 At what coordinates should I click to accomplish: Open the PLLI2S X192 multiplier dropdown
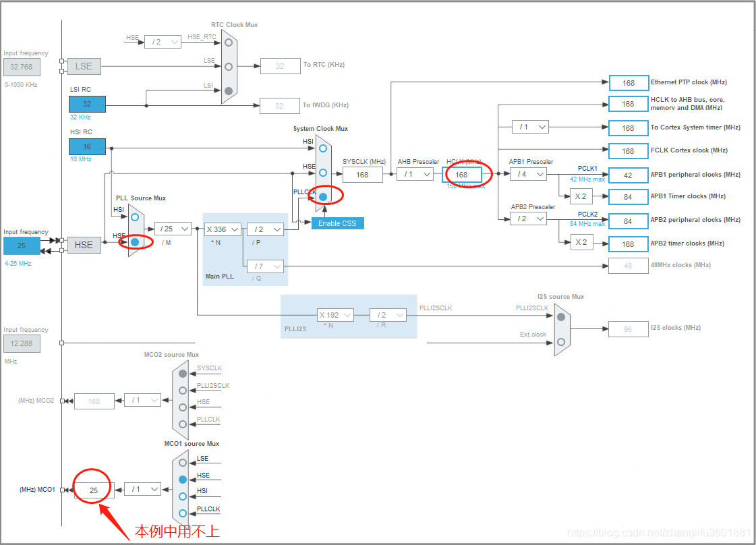[x=335, y=314]
